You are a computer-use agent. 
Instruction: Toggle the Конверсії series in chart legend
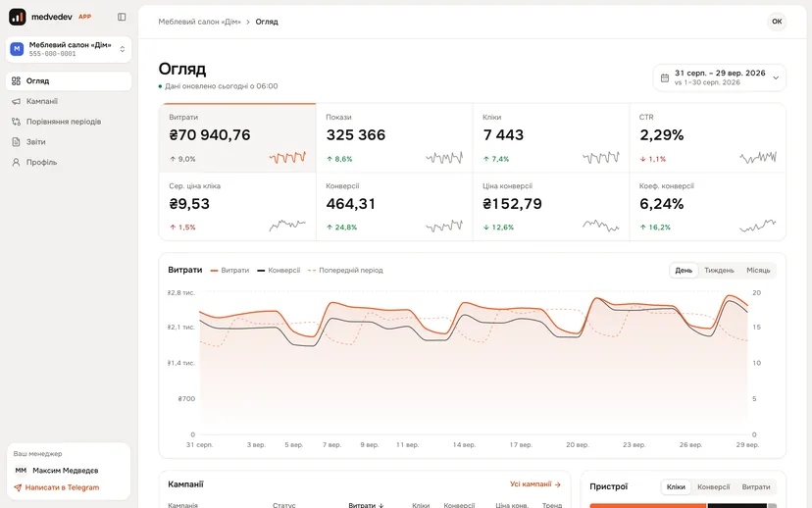279,271
